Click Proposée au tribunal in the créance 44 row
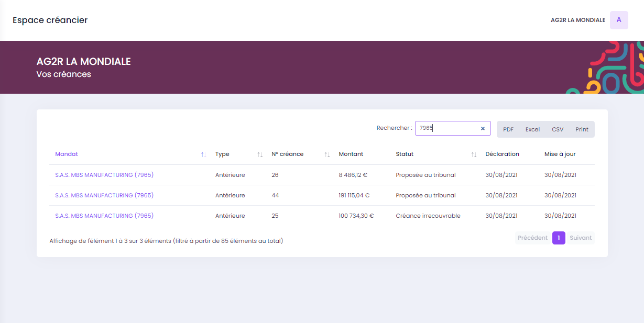The width and height of the screenshot is (644, 323). (425, 195)
